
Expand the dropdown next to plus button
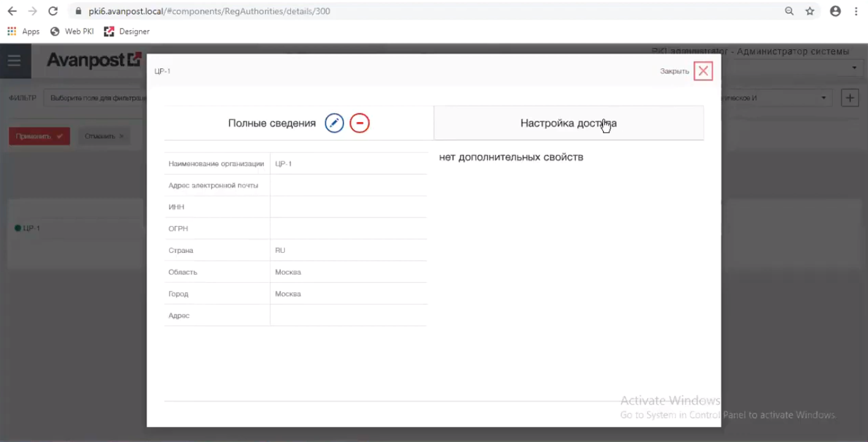(823, 98)
